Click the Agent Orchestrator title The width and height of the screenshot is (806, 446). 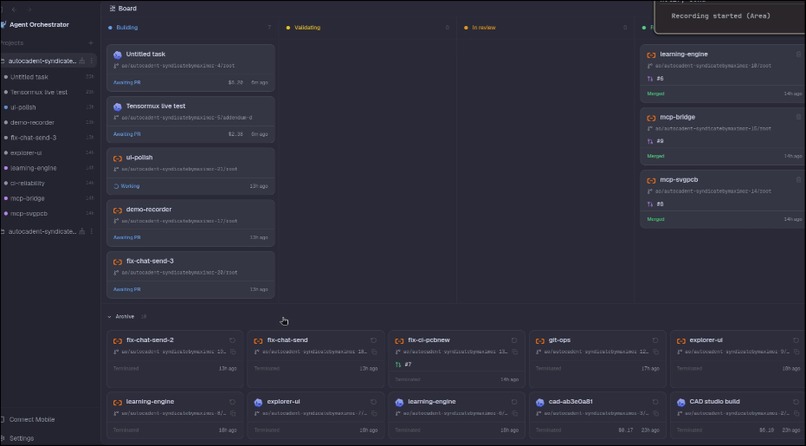click(39, 25)
